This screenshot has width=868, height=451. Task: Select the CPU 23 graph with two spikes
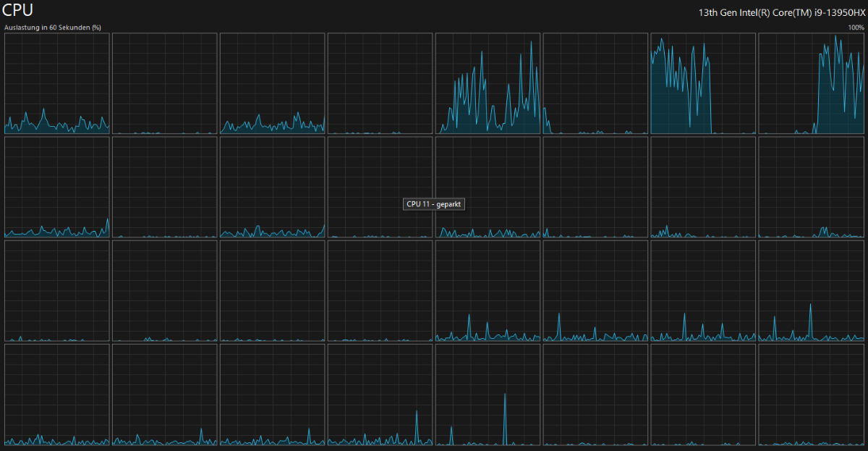pyautogui.click(x=811, y=291)
